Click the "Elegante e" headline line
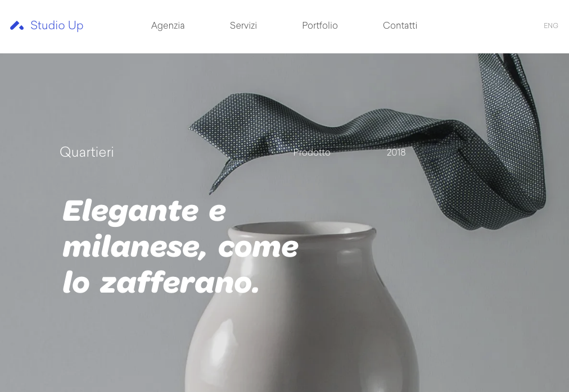Screen dimensions: 569x392 (x=144, y=211)
